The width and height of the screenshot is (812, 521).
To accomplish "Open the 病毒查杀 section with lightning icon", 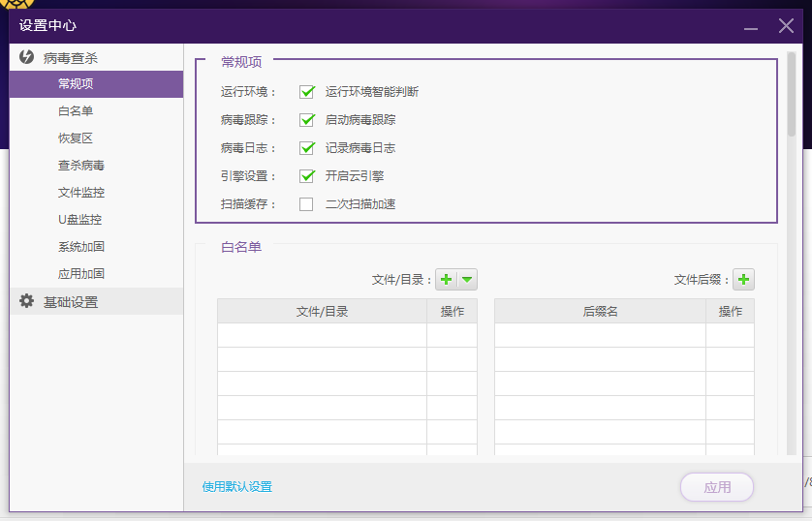I will [x=96, y=57].
